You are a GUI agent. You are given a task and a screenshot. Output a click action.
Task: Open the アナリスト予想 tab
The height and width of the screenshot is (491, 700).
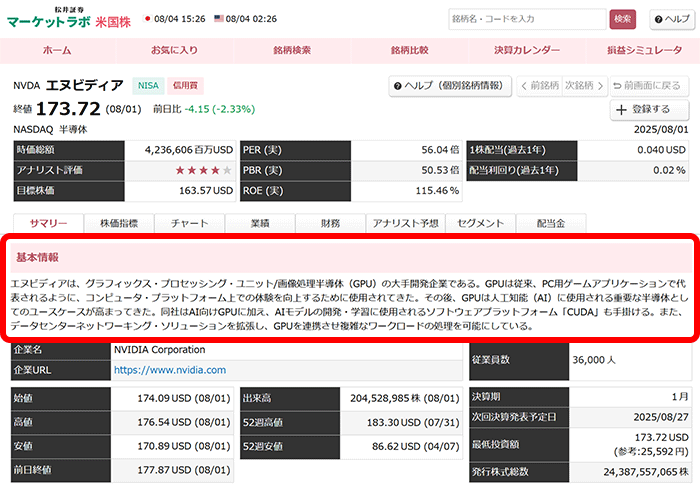point(403,223)
